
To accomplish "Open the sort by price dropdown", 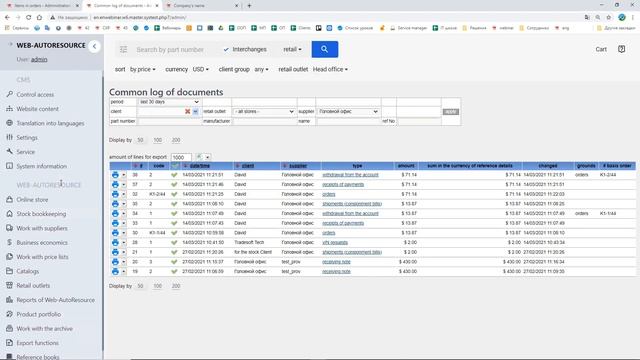I will 142,69.
